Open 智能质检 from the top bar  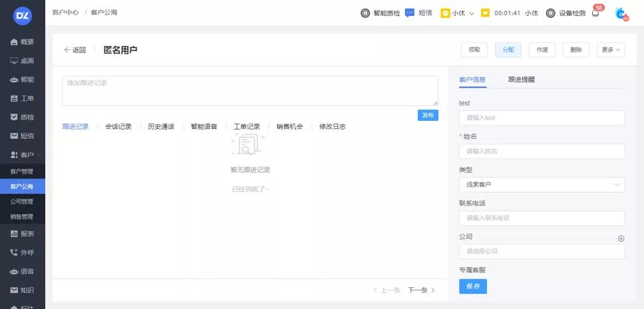pyautogui.click(x=380, y=13)
